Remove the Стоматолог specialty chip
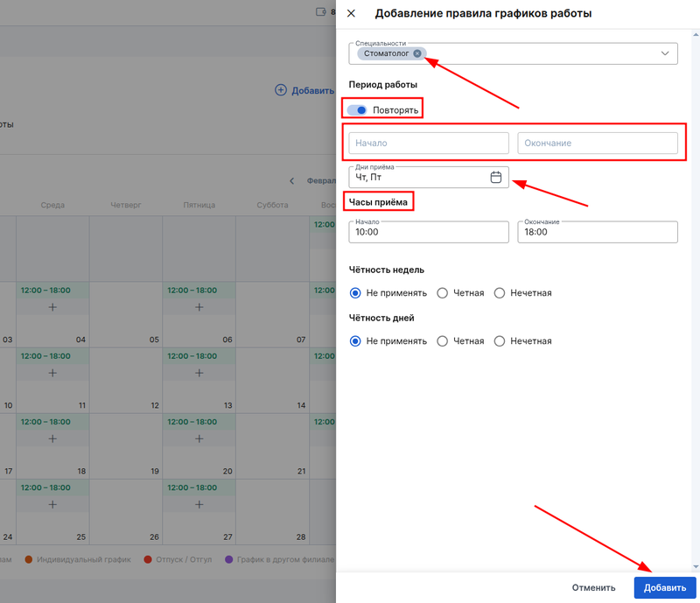This screenshot has width=700, height=603. point(417,53)
